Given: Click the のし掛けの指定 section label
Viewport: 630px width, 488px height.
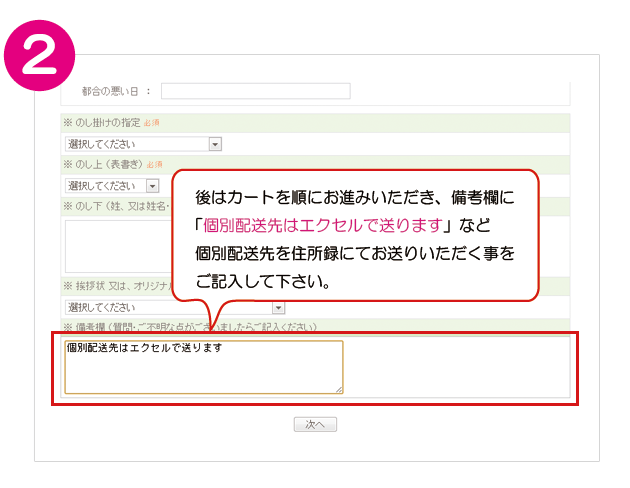Looking at the screenshot, I should 107,123.
